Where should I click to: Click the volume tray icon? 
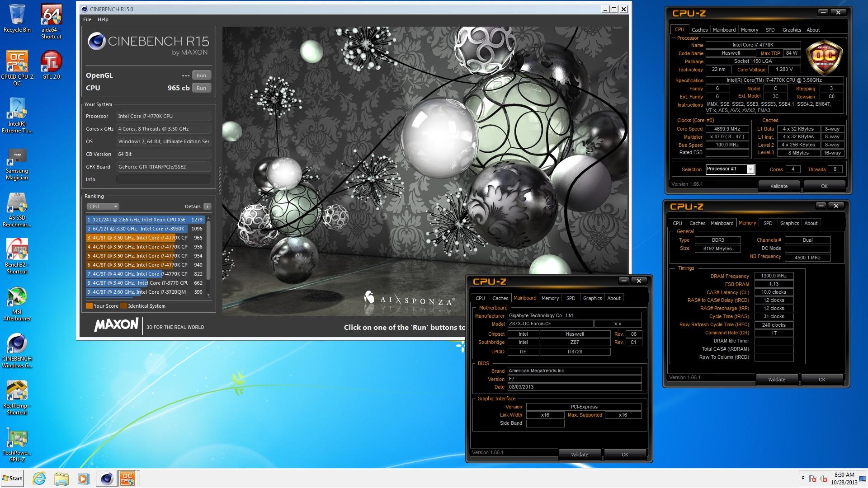[x=824, y=479]
